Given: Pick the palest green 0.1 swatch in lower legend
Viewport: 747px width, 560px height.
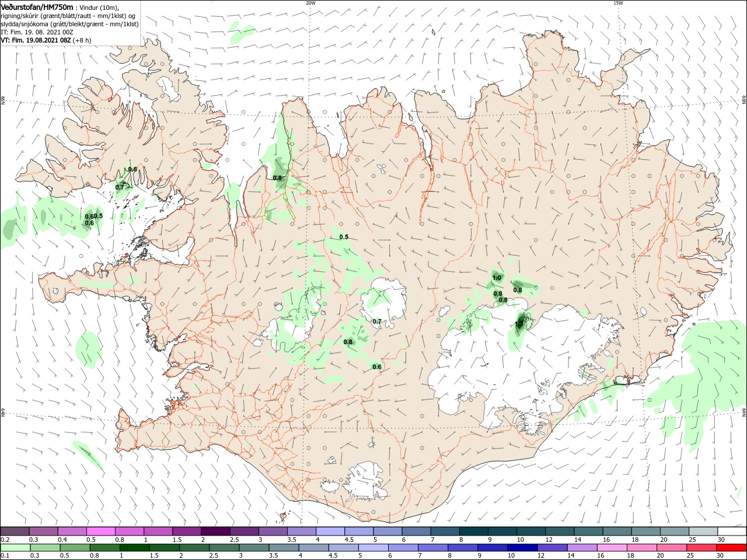Looking at the screenshot, I should coord(15,548).
